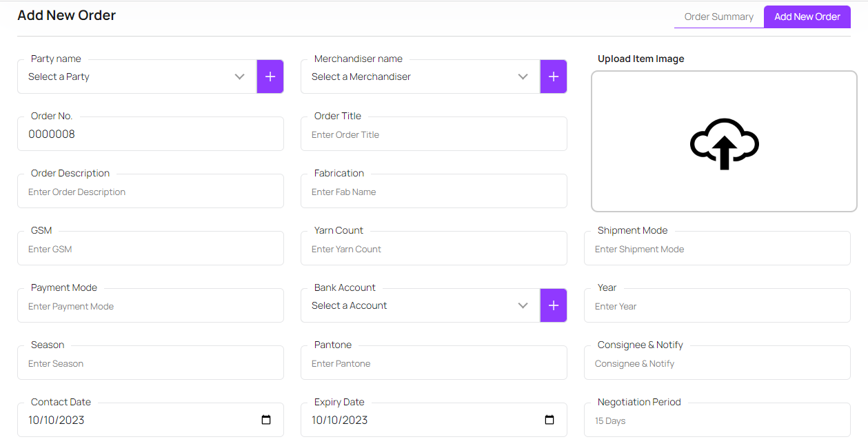The width and height of the screenshot is (868, 446).
Task: Click the plus icon beside Party name
Action: pos(270,77)
